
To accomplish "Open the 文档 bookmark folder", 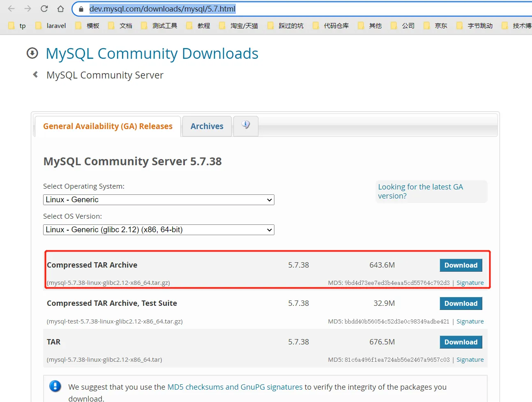I will 120,25.
